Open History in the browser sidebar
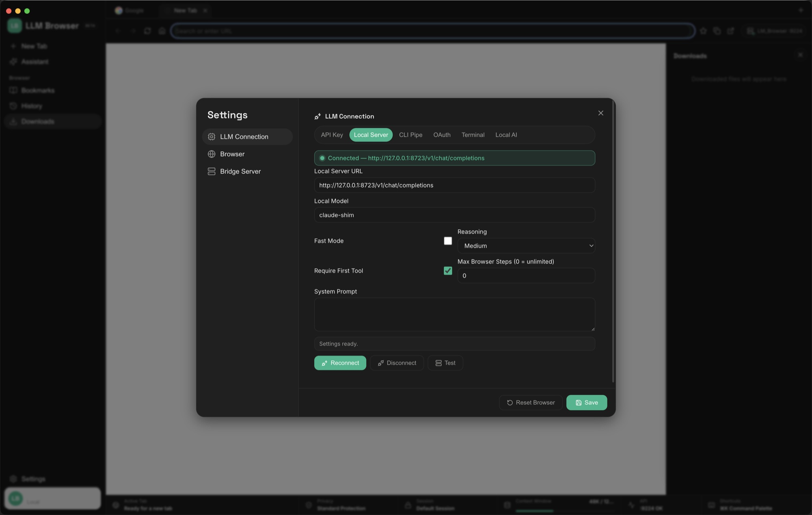 [x=52, y=106]
